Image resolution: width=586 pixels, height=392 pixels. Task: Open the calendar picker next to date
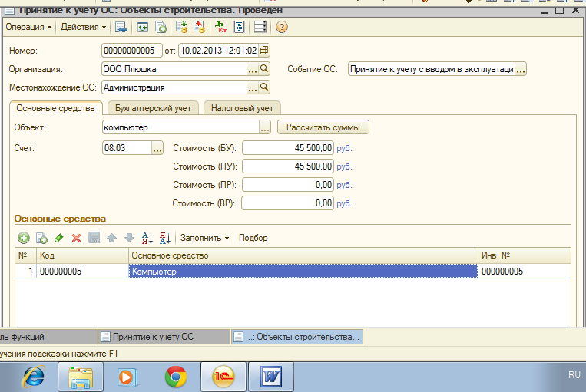[264, 51]
